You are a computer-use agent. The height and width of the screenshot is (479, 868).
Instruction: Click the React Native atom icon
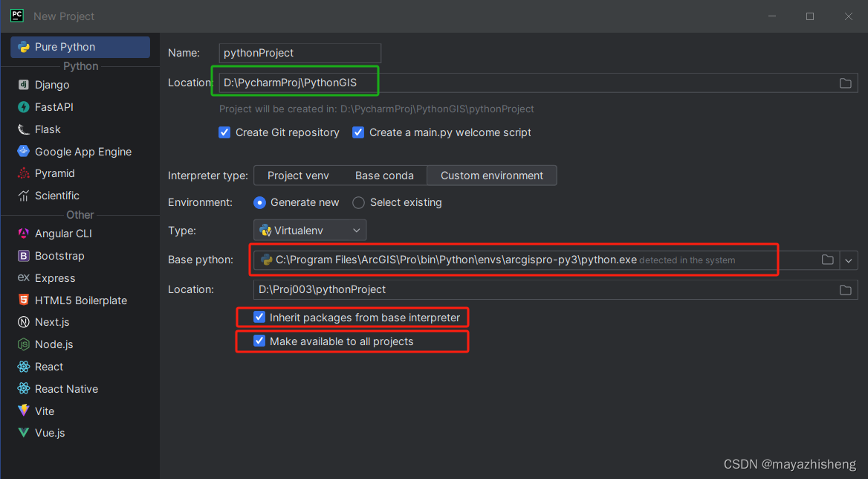[x=23, y=389]
